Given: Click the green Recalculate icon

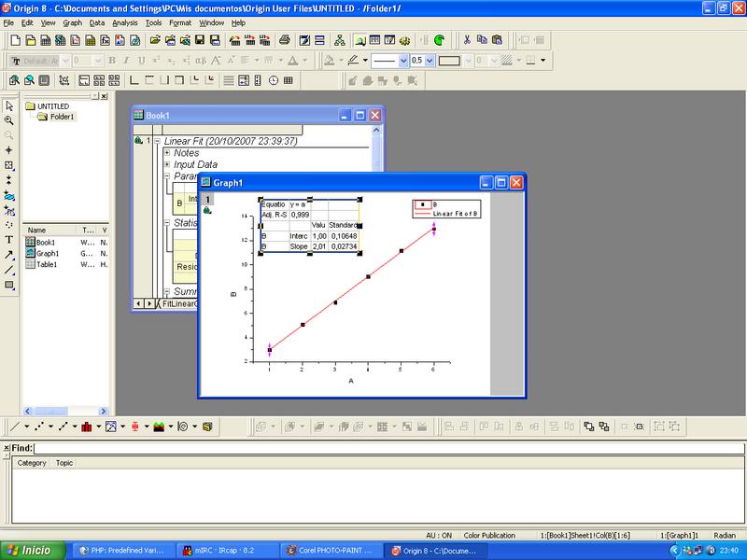Looking at the screenshot, I should 438,40.
